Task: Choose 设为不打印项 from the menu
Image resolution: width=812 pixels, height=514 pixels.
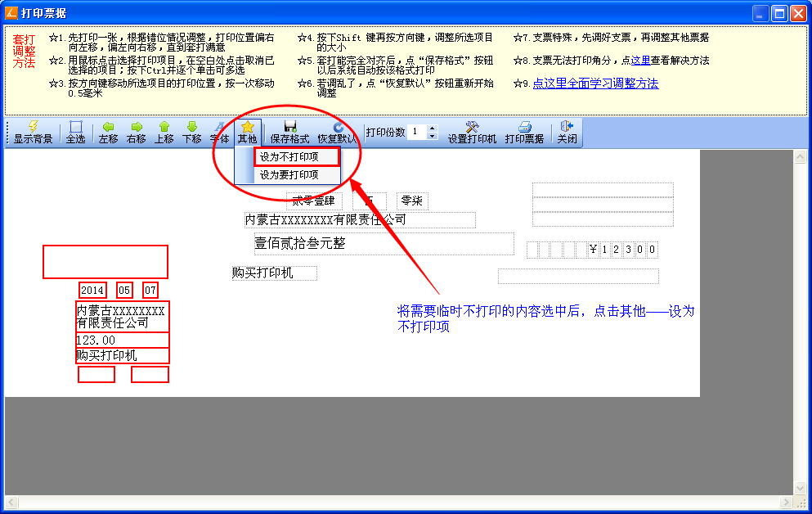Action: point(297,156)
